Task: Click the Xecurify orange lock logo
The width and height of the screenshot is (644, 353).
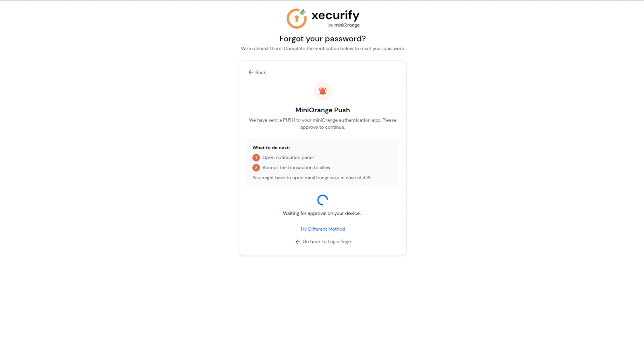Action: 297,19
